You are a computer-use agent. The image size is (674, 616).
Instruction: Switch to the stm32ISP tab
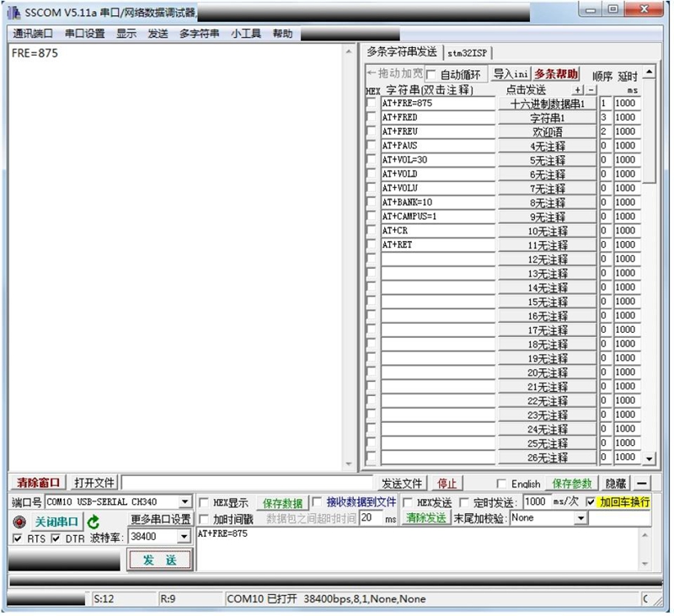pos(468,52)
